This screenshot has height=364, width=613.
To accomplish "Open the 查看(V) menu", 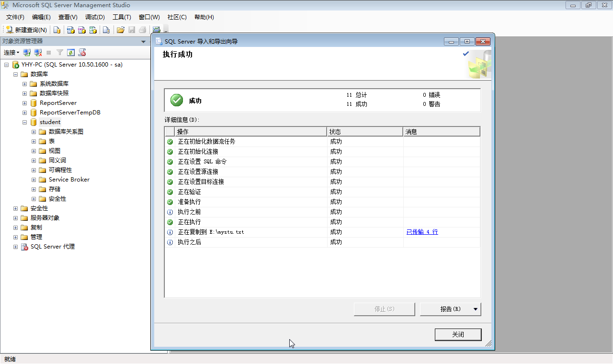I will (68, 17).
